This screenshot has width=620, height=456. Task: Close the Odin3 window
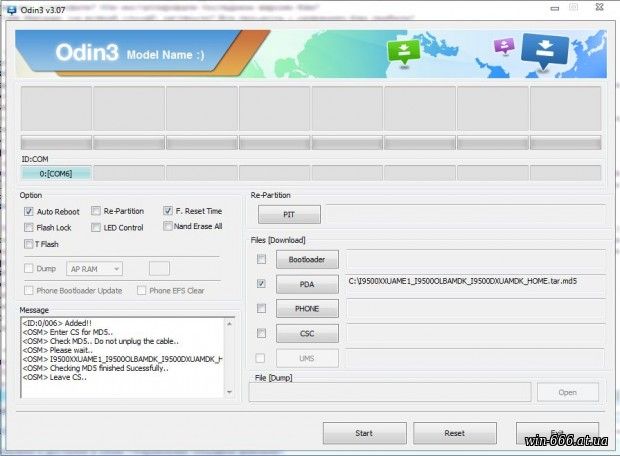600,7
